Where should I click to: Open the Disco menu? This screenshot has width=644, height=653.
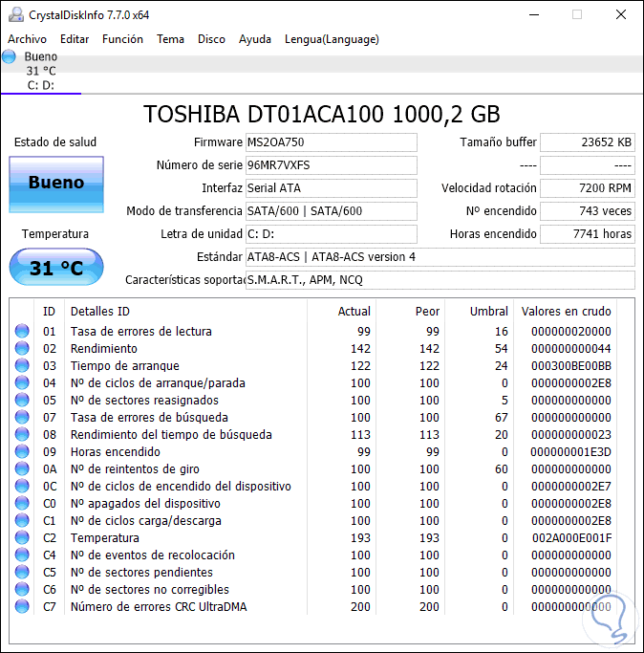pos(211,39)
